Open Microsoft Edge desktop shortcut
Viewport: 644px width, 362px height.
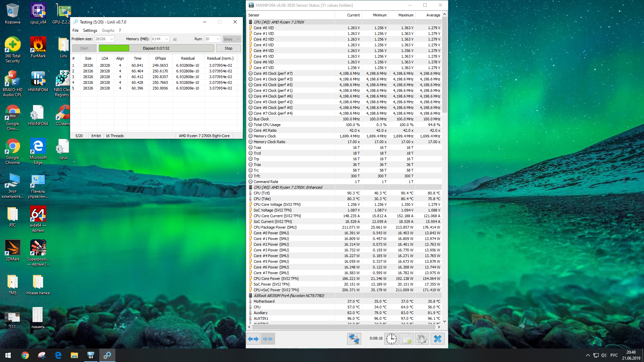(38, 151)
